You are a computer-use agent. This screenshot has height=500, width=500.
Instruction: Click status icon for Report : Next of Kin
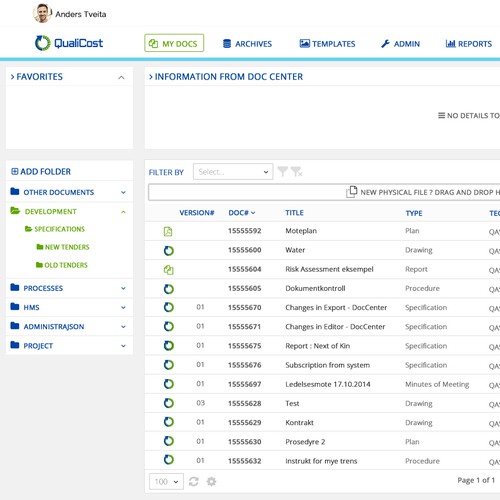point(169,345)
